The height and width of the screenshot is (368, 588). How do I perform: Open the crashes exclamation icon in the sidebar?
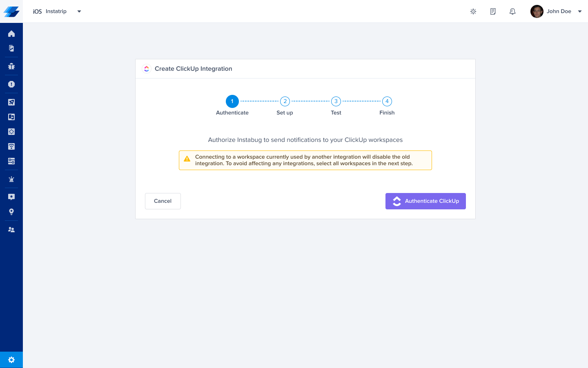[11, 84]
